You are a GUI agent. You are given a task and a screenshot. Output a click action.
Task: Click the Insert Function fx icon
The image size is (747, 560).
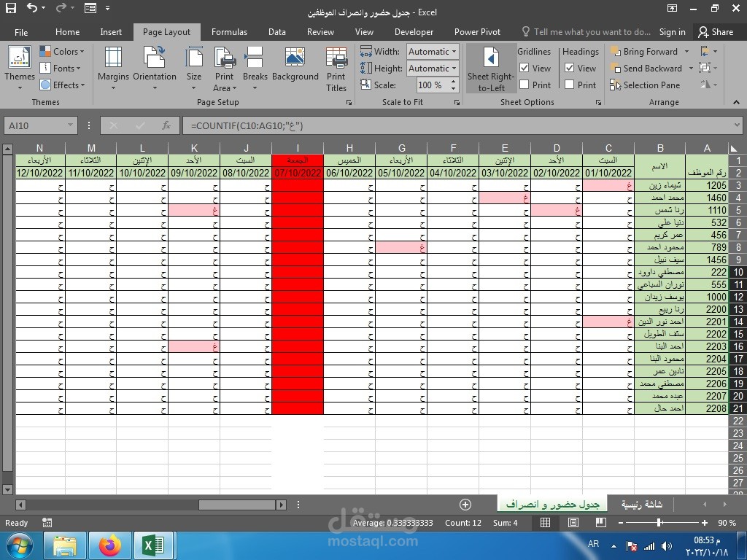coord(166,125)
